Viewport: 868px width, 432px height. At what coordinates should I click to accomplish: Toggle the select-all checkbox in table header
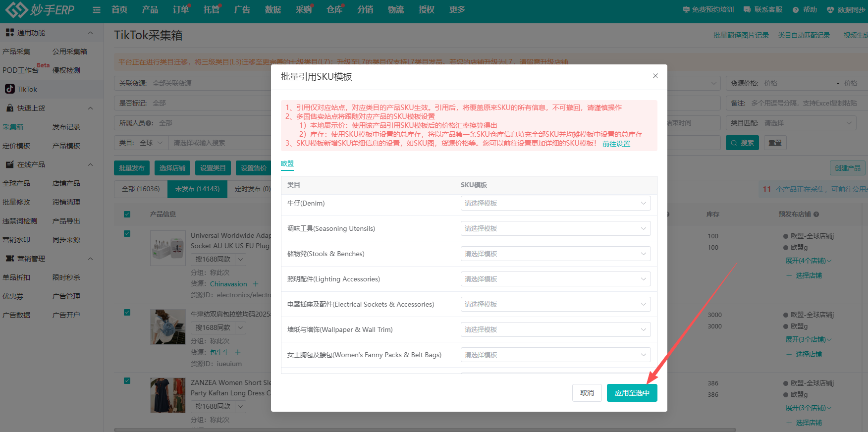tap(127, 215)
